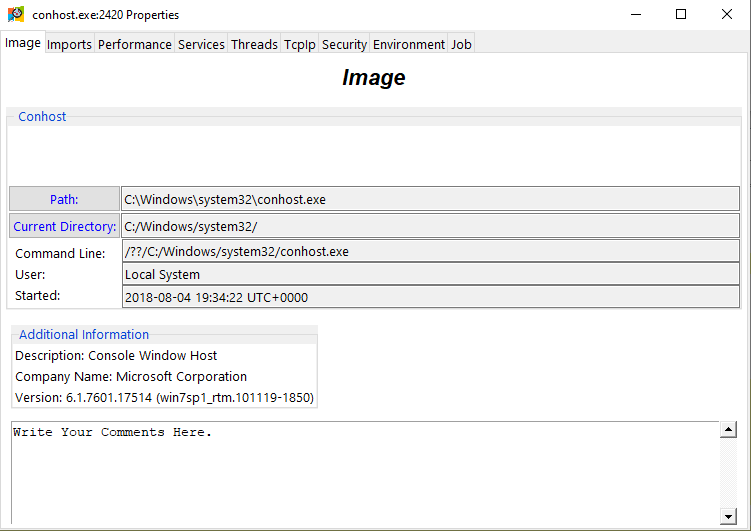The height and width of the screenshot is (531, 751).
Task: Click the path field showing C:\Windows\system32\conhost.exe
Action: pyautogui.click(x=431, y=199)
